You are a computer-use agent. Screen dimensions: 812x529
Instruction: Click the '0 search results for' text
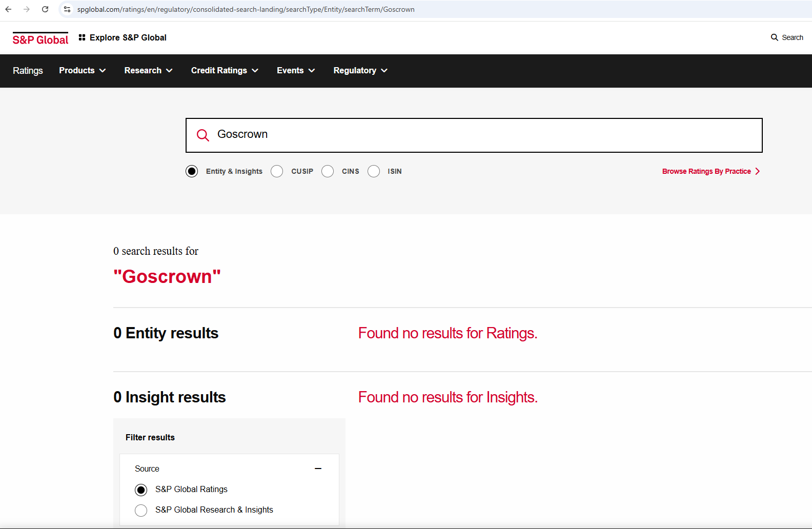coord(156,251)
